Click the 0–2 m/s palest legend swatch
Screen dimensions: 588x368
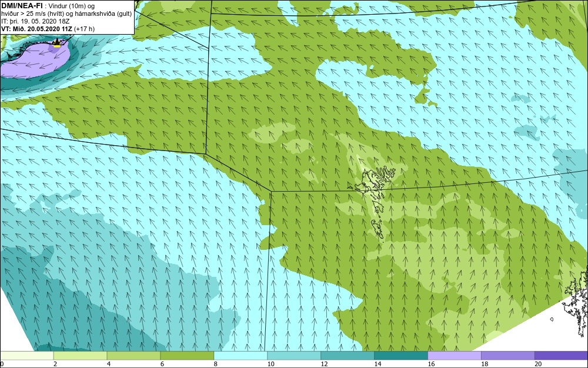(27, 356)
